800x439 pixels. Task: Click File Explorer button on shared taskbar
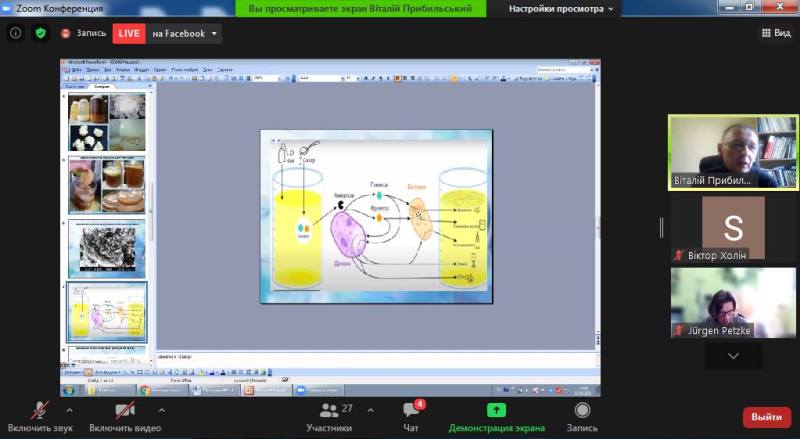110,391
